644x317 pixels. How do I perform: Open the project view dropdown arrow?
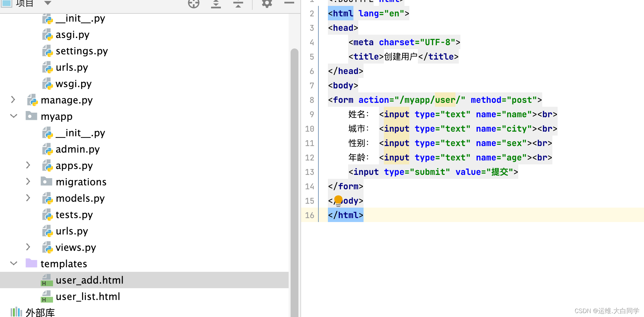[x=48, y=3]
